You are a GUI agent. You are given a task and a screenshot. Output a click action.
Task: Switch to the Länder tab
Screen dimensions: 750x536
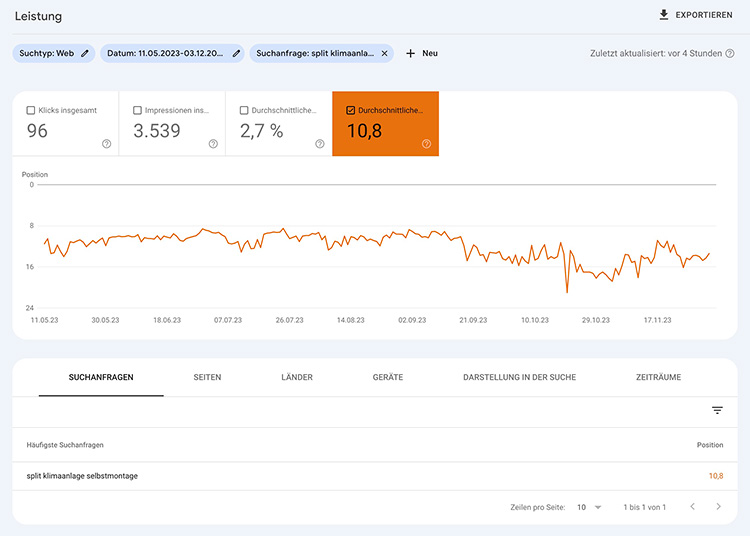pyautogui.click(x=297, y=377)
